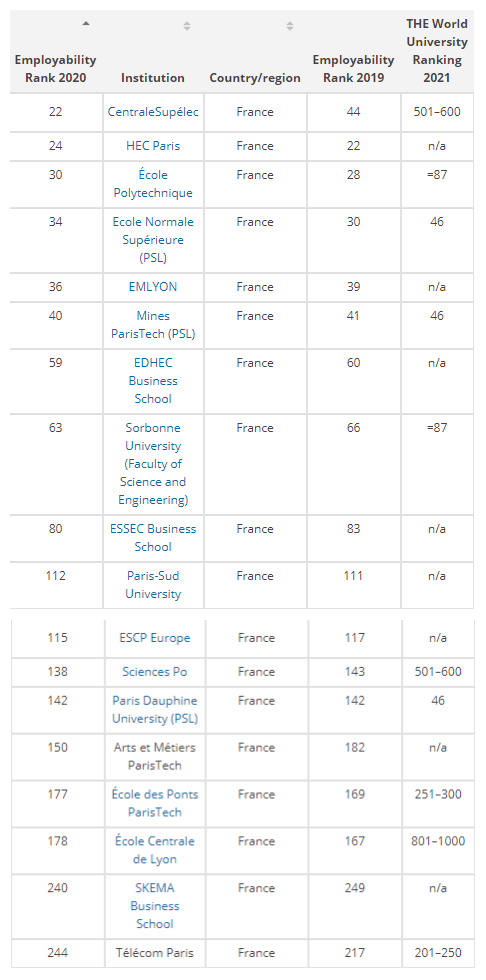Screen dimensions: 486x980
Task: Open the EMLYON link
Action: click(x=153, y=287)
